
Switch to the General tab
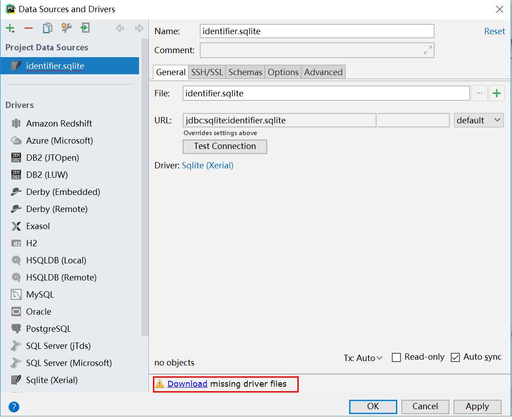[x=171, y=72]
